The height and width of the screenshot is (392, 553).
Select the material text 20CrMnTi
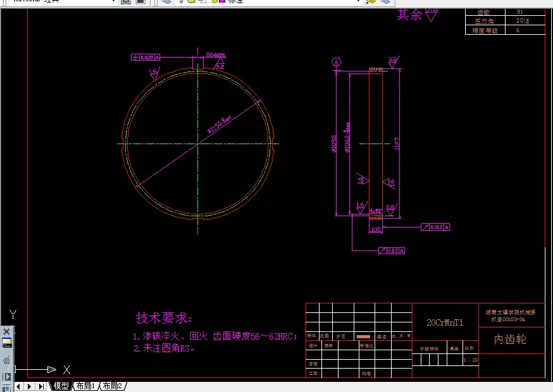click(x=445, y=322)
